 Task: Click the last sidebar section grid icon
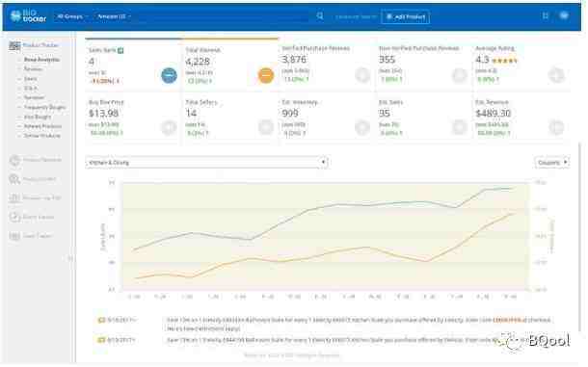(x=14, y=236)
